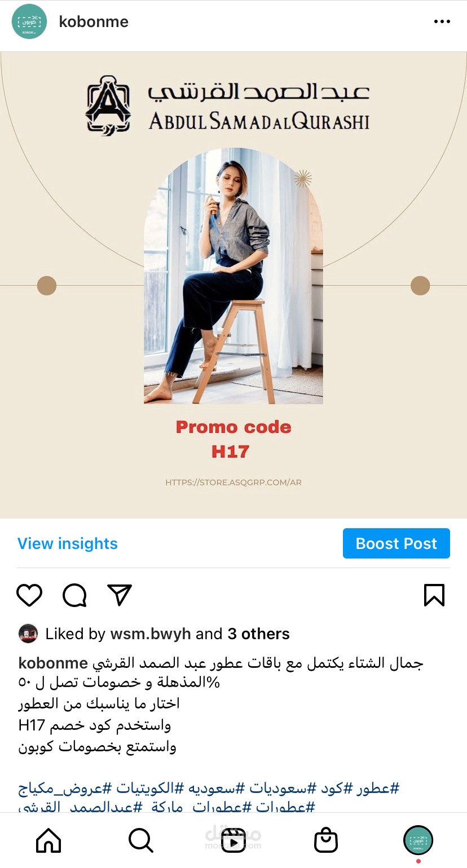Screen dimensions: 467x868
Task: Tap the Abdul Samad Al Qurashi post image
Action: (233, 285)
